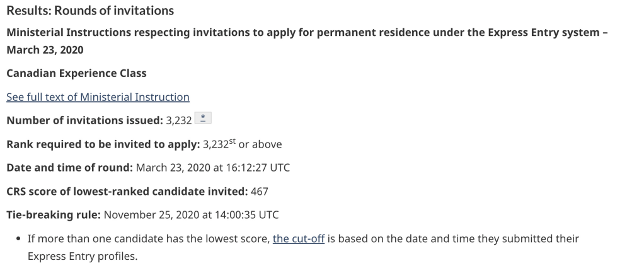Click the "Date and time of round:" label
The image size is (644, 280).
click(x=69, y=168)
